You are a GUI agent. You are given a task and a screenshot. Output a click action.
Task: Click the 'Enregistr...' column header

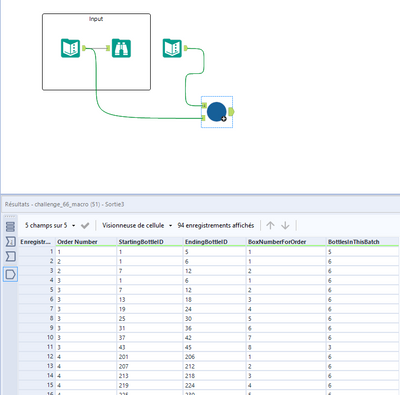click(x=36, y=242)
